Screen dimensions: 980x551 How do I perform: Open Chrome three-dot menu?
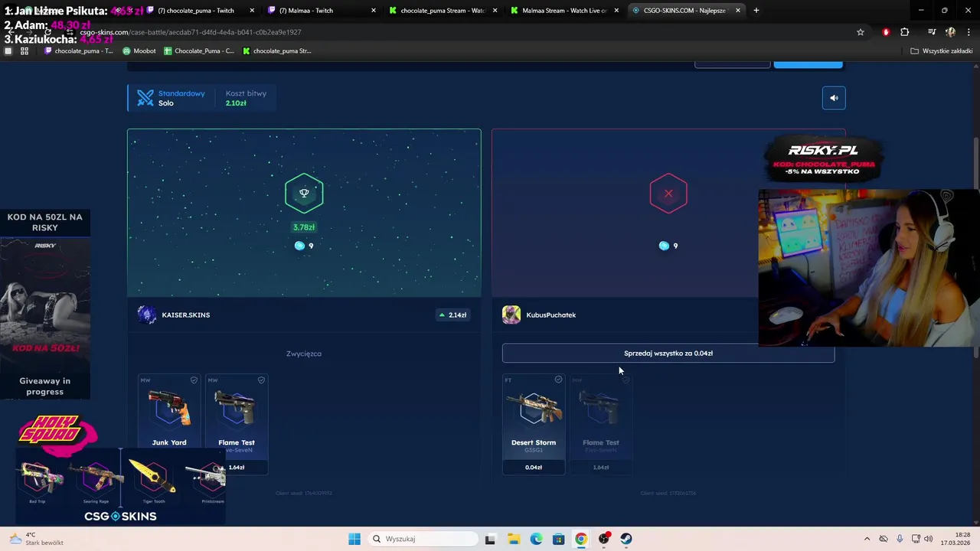pyautogui.click(x=967, y=32)
